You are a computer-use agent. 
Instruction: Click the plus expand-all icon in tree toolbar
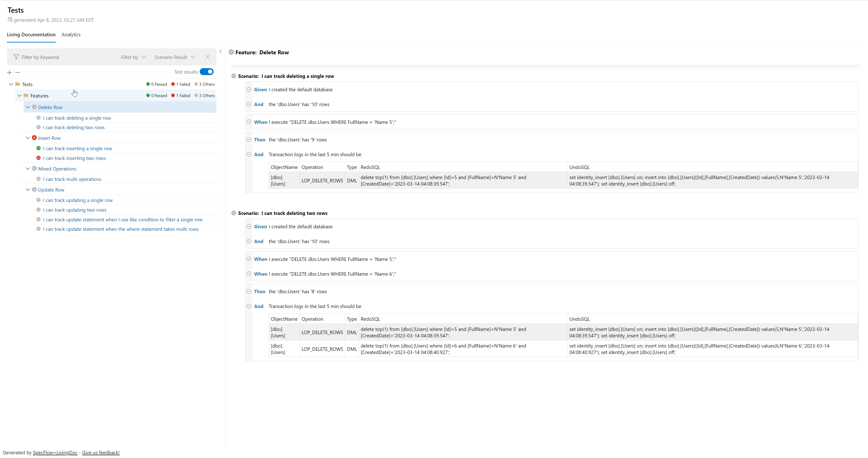pos(9,72)
